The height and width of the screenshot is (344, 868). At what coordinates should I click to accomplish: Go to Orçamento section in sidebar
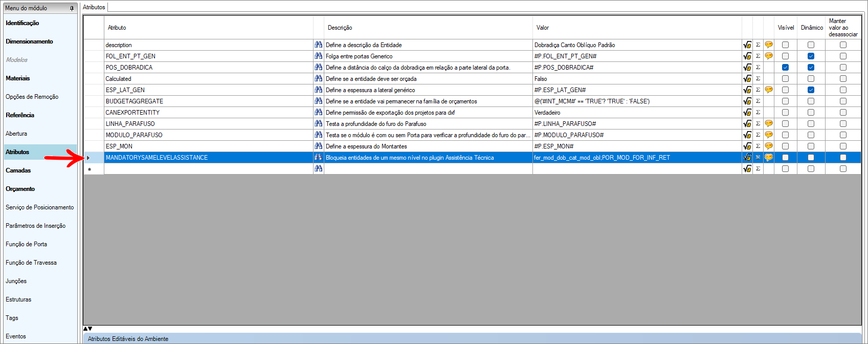pyautogui.click(x=20, y=189)
